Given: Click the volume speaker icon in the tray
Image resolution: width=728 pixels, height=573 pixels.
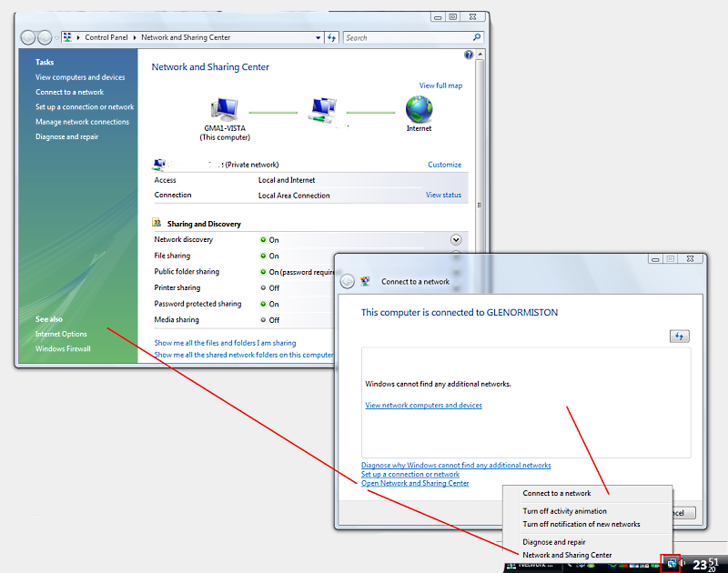Looking at the screenshot, I should 684,562.
